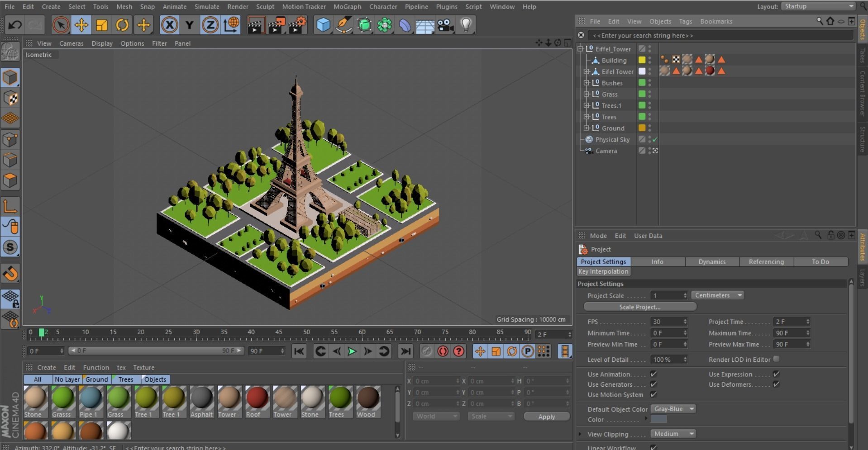Filter materials by Ground layer

click(96, 379)
